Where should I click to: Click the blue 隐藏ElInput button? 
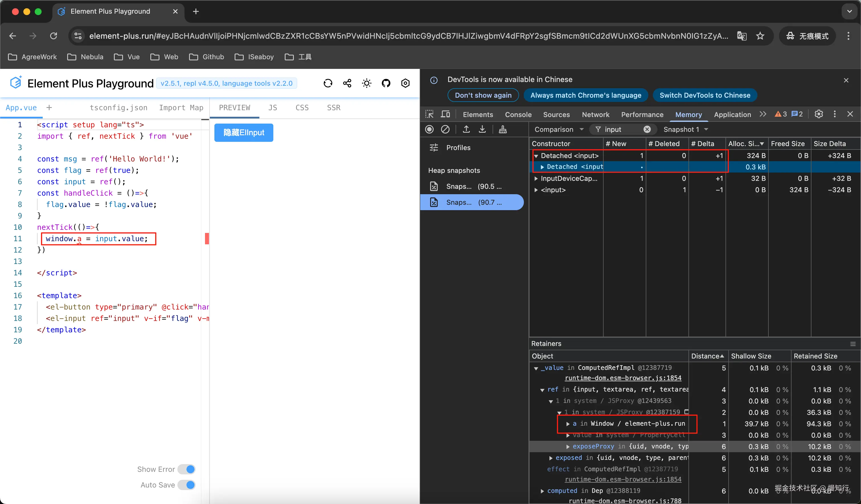pos(244,132)
